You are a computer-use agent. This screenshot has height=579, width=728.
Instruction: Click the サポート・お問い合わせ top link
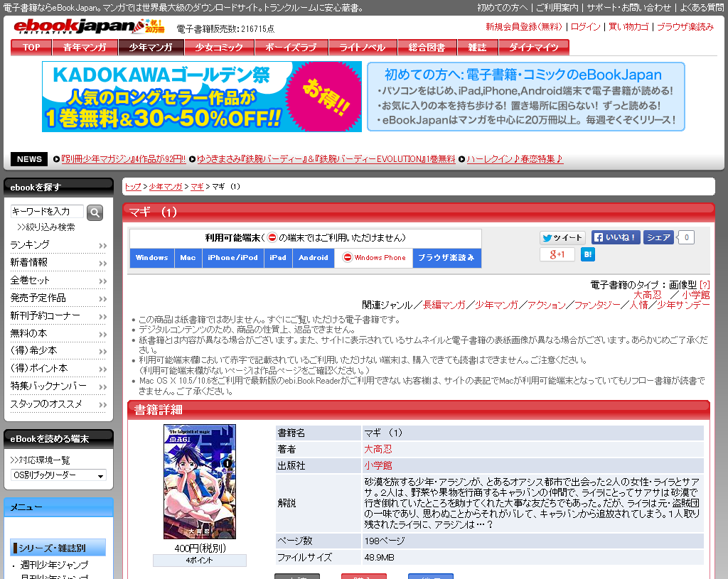click(x=628, y=7)
